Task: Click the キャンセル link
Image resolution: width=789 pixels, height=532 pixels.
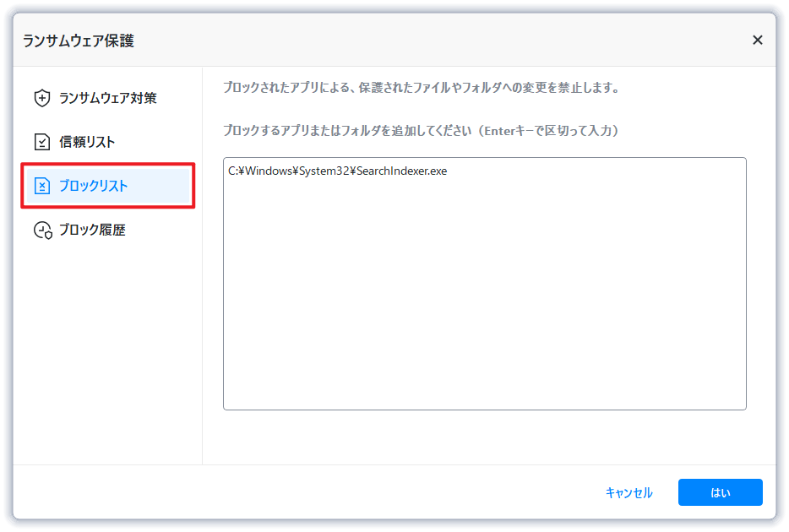Action: 629,492
